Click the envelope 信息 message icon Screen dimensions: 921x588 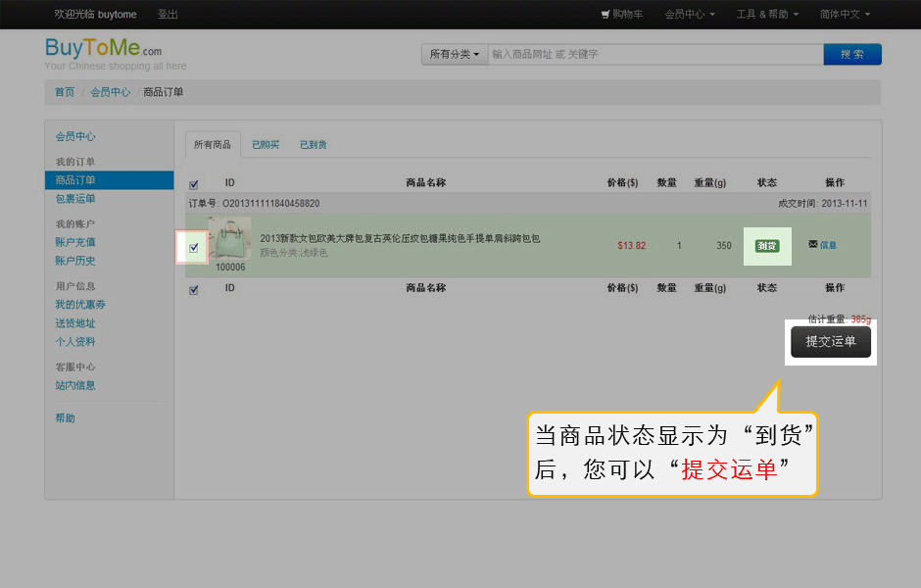click(x=813, y=244)
